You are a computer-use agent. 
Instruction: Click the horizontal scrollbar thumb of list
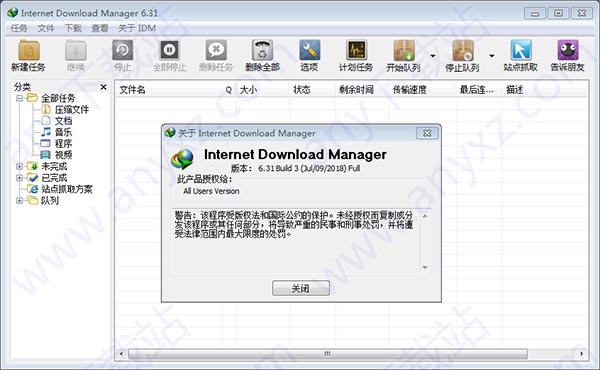click(328, 354)
